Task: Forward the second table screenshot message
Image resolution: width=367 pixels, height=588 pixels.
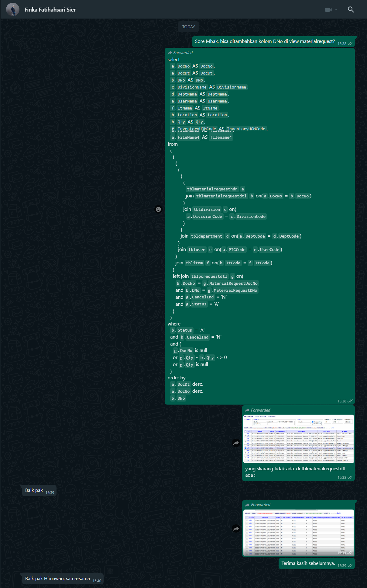Action: tap(236, 529)
